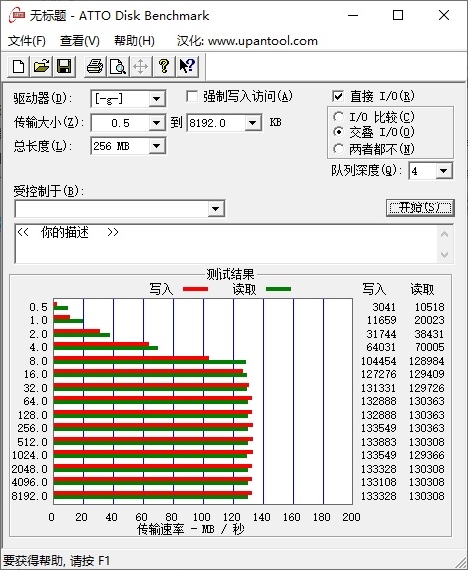The height and width of the screenshot is (570, 468).
Task: Expand the 驱动器(D) drive dropdown
Action: pos(157,99)
